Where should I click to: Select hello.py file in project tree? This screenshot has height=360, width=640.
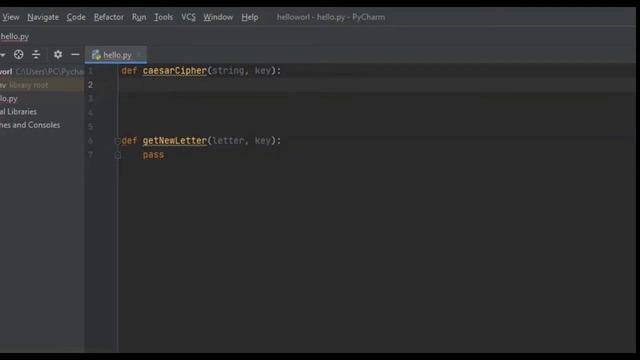[x=9, y=98]
